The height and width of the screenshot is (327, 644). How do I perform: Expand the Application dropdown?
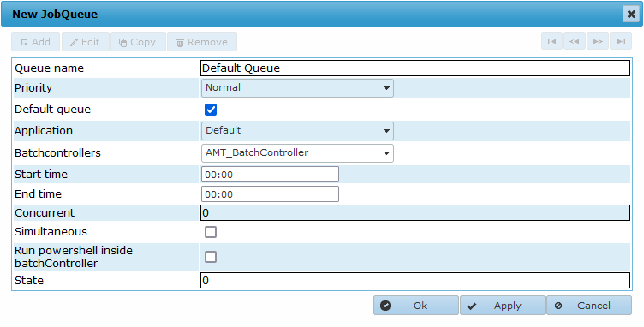point(297,131)
